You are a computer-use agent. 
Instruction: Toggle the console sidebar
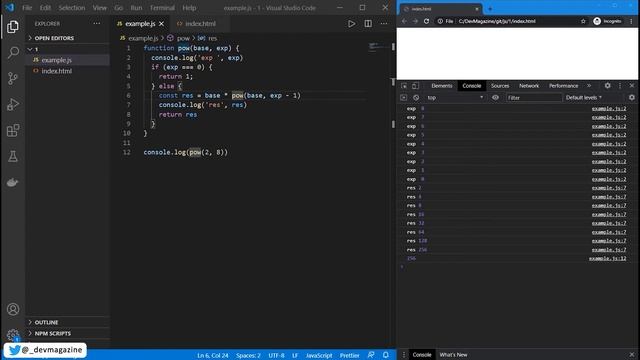click(404, 98)
